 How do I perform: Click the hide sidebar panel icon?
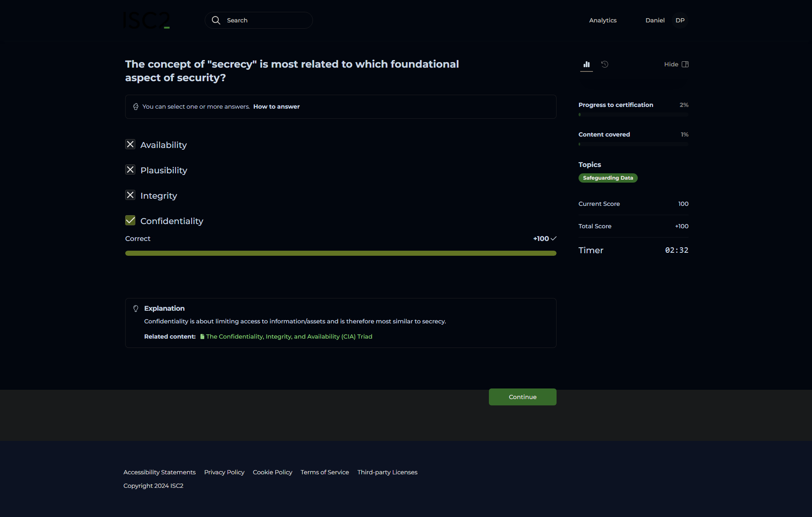pos(685,64)
